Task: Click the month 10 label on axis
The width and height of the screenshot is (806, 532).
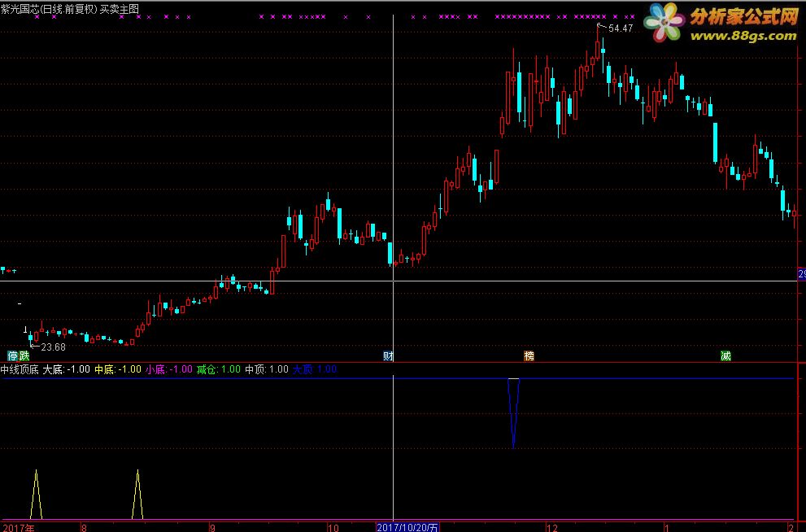Action: 333,527
